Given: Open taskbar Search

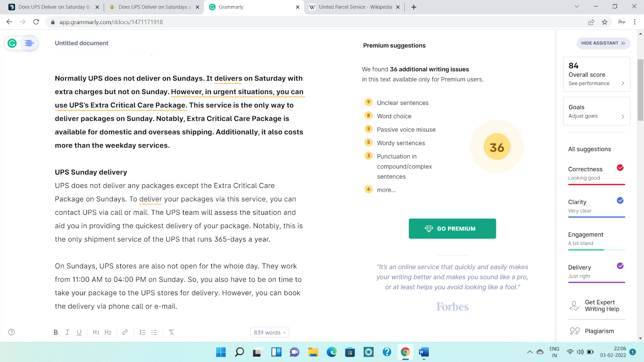Looking at the screenshot, I should (x=239, y=352).
